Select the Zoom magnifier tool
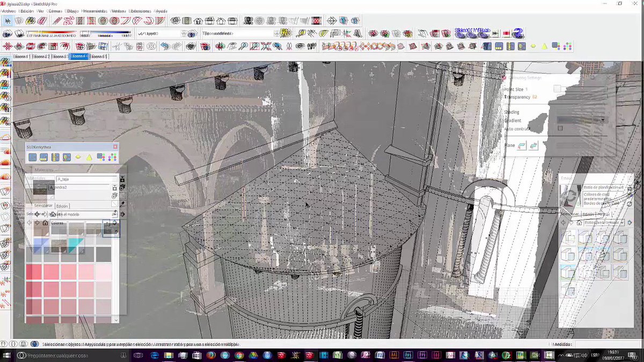Image resolution: width=644 pixels, height=362 pixels. point(243,47)
